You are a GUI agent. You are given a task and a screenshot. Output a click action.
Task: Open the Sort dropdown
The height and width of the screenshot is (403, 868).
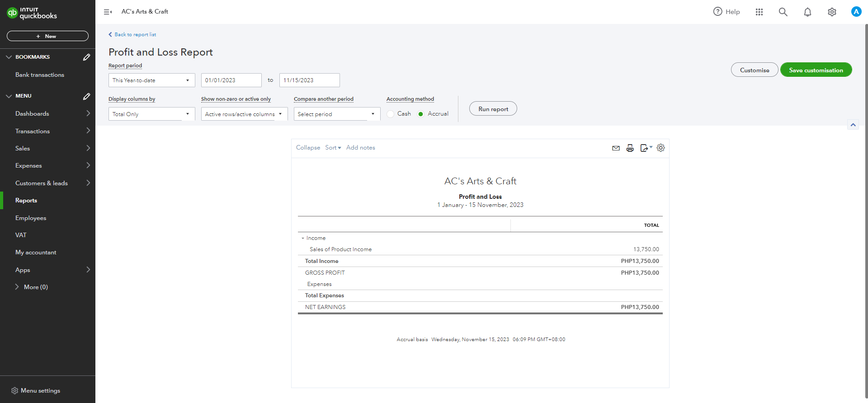click(x=333, y=148)
